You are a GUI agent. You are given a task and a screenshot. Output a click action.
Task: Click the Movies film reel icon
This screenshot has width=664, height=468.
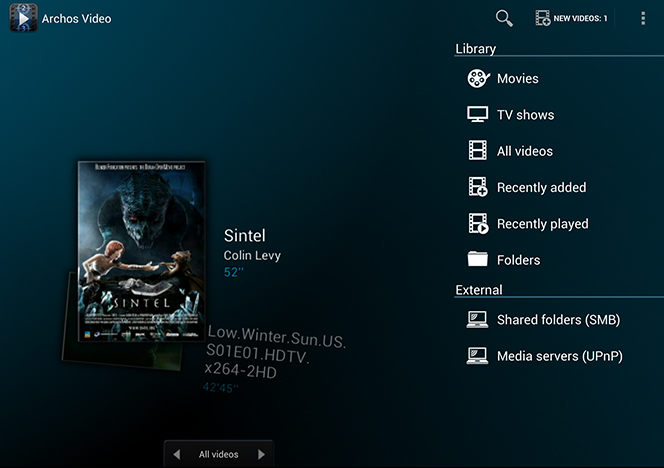(x=478, y=78)
